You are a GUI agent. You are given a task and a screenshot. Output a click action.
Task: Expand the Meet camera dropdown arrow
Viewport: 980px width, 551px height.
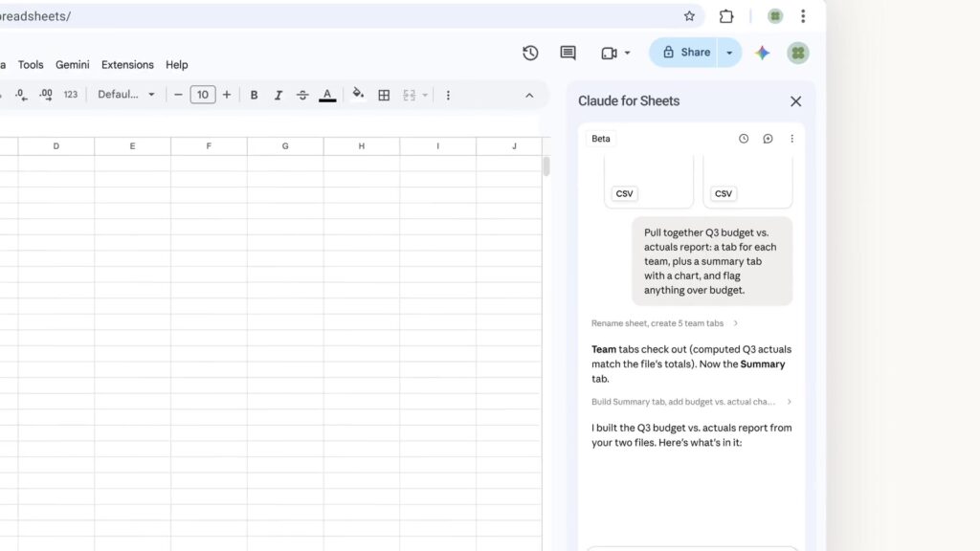[627, 54]
